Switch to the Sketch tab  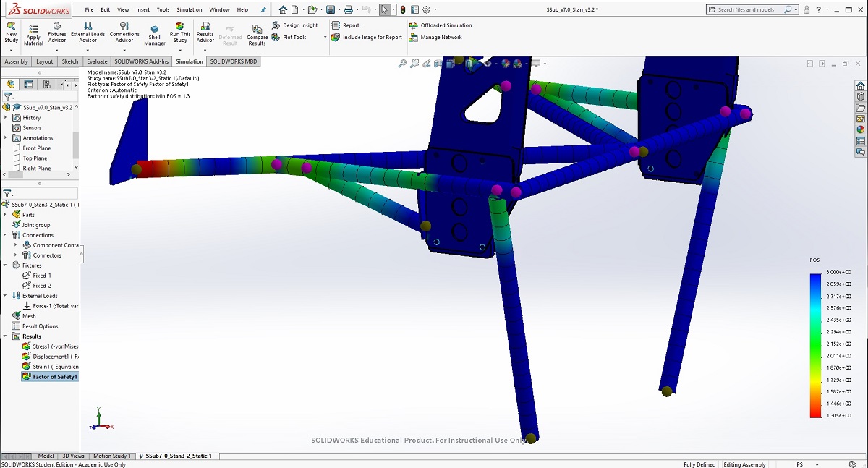point(70,61)
